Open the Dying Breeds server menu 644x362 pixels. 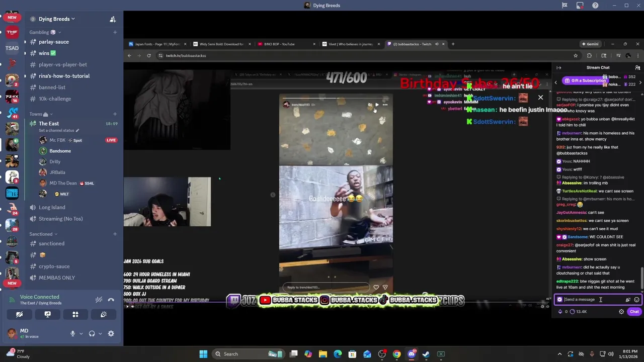[x=57, y=19]
